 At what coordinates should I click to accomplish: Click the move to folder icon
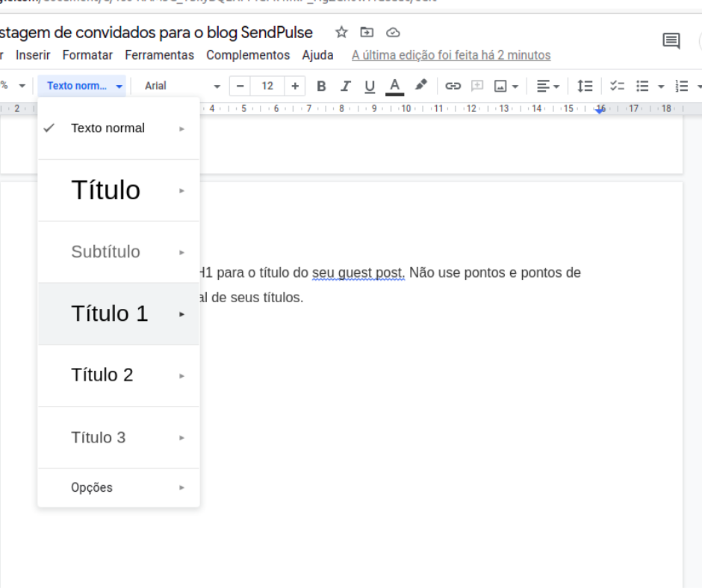367,32
